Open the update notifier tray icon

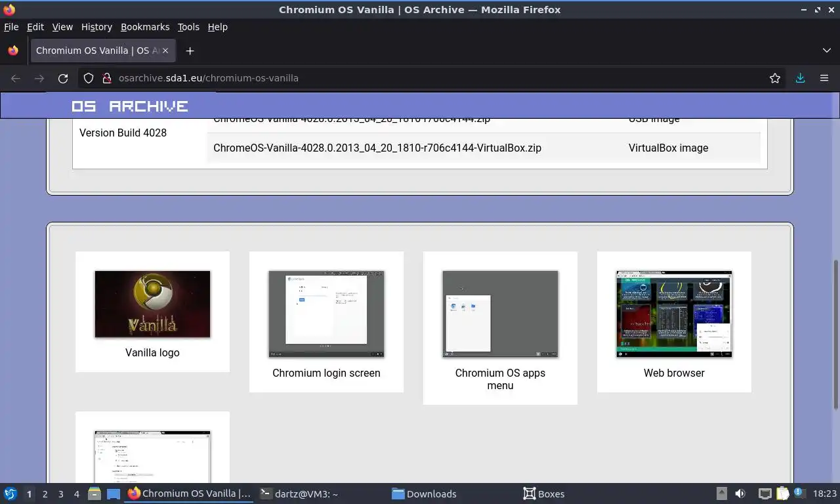pos(799,492)
